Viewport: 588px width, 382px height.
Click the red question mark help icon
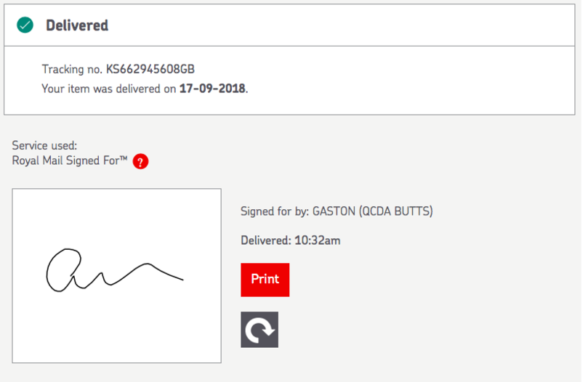pos(141,162)
